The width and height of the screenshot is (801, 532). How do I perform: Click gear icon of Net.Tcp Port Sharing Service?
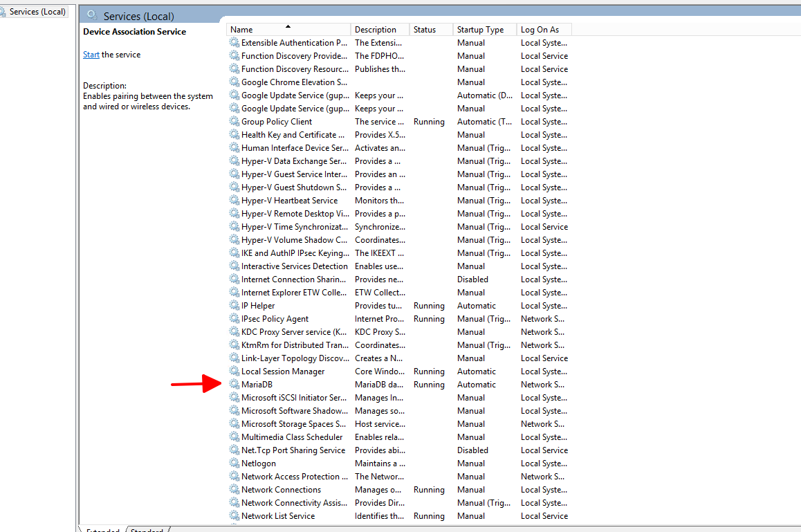pos(234,450)
